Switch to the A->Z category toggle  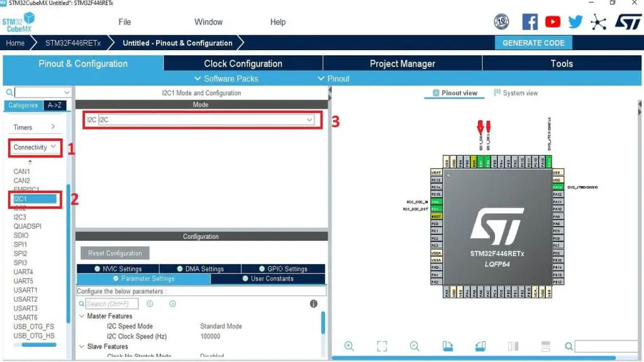[55, 105]
